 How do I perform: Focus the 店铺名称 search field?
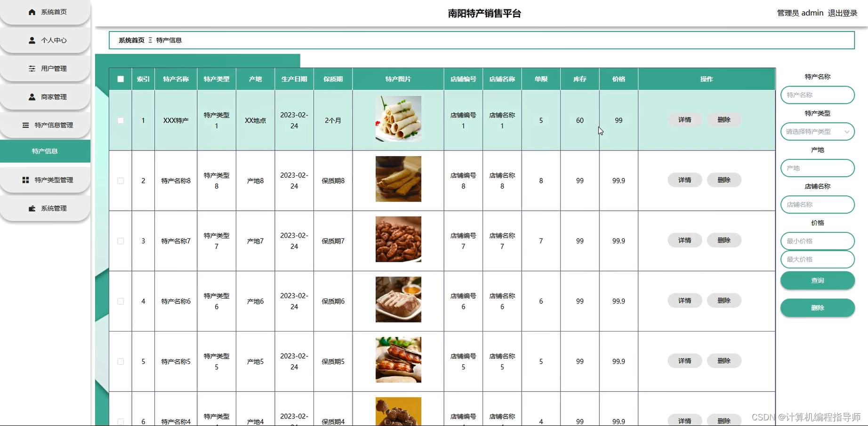tap(818, 205)
